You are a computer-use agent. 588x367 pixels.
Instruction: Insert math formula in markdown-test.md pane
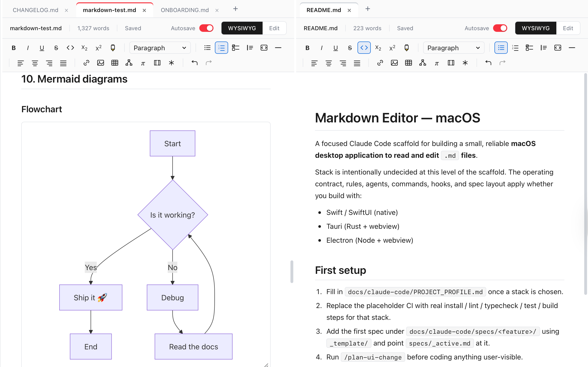pyautogui.click(x=143, y=63)
